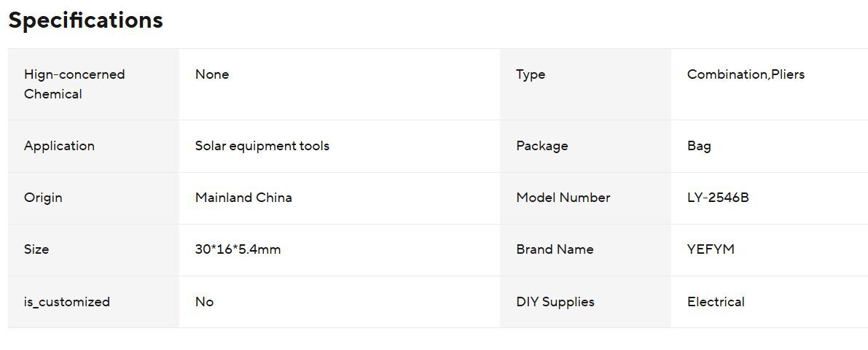
Task: Select the Electrical value text
Action: coord(716,302)
